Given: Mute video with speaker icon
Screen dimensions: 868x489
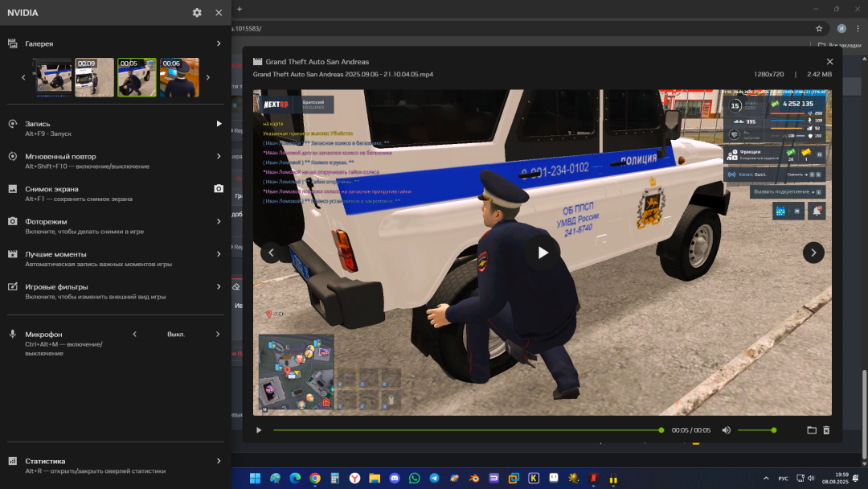Looking at the screenshot, I should [727, 430].
